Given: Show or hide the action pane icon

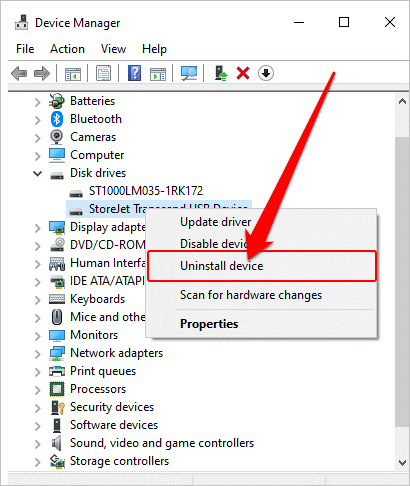Looking at the screenshot, I should click(x=158, y=73).
